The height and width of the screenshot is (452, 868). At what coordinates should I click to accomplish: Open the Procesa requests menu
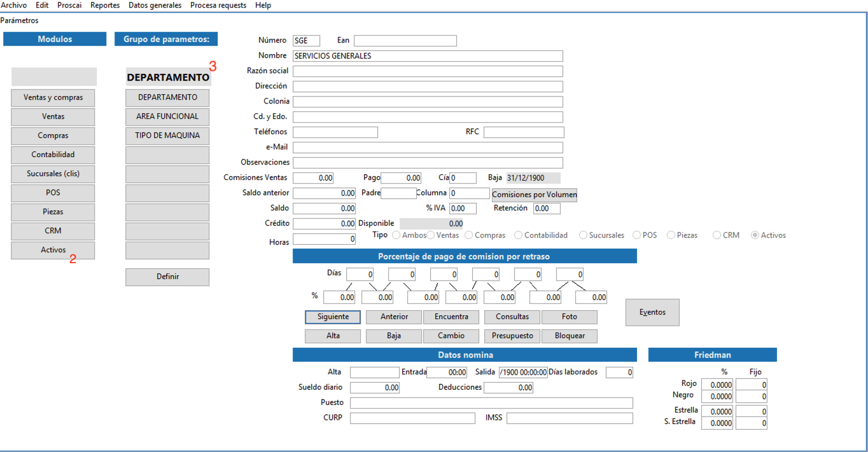pyautogui.click(x=218, y=5)
